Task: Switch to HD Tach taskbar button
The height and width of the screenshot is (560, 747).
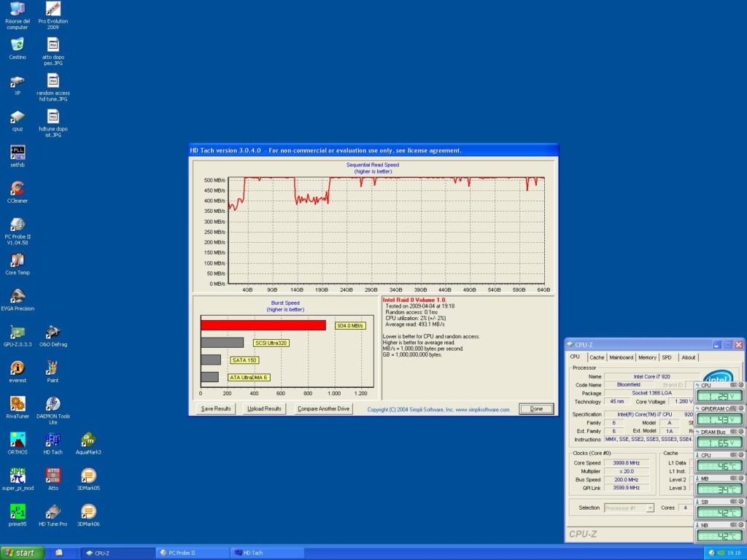Action: point(267,553)
